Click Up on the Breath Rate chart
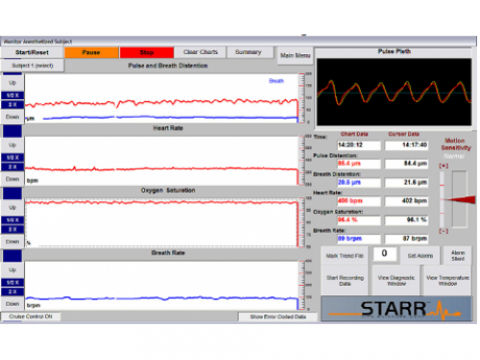Viewport: 480px width, 360px height. [12, 270]
